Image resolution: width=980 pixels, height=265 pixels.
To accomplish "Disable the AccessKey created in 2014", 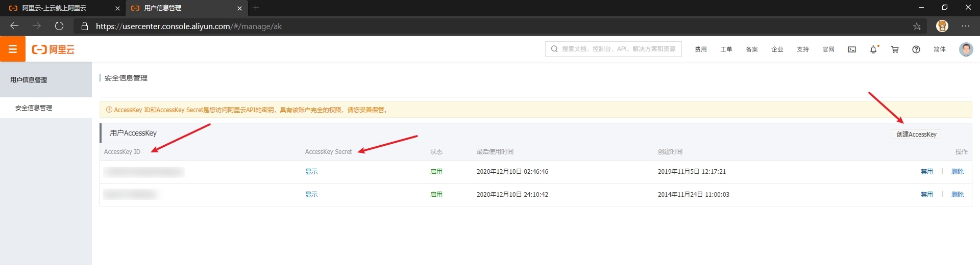I will [927, 195].
